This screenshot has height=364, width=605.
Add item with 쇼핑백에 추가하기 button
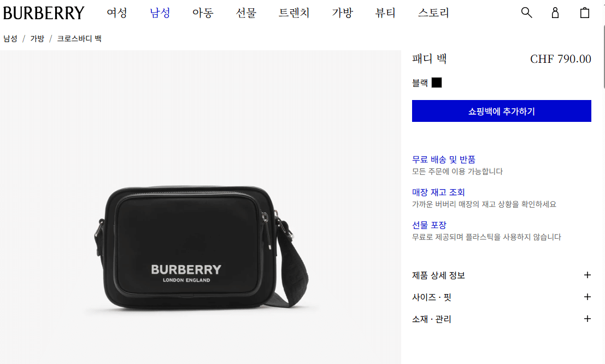[501, 111]
